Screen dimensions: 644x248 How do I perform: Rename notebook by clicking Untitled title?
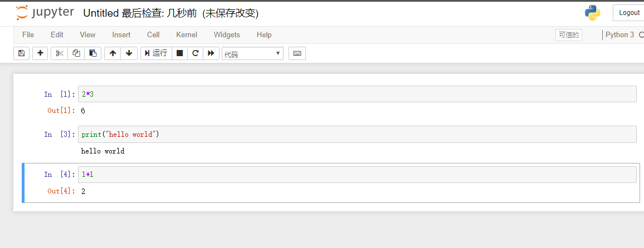point(101,13)
